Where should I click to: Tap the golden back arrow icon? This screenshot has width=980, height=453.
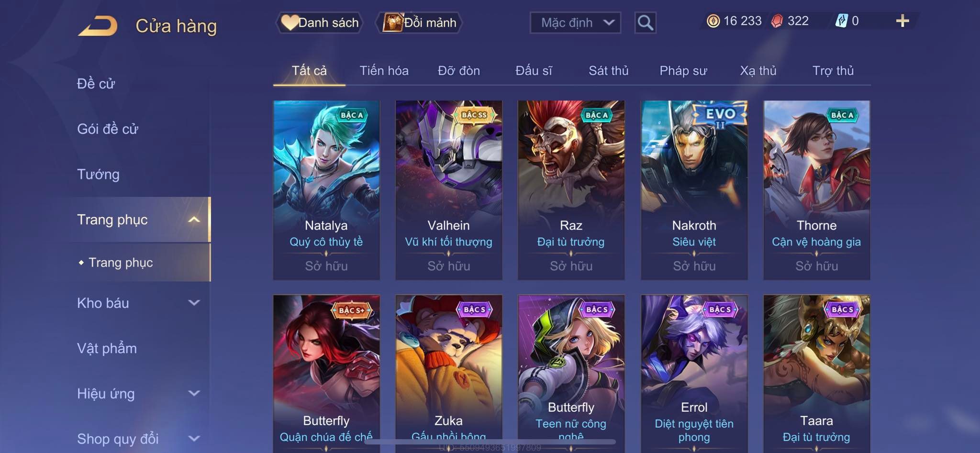coord(98,26)
